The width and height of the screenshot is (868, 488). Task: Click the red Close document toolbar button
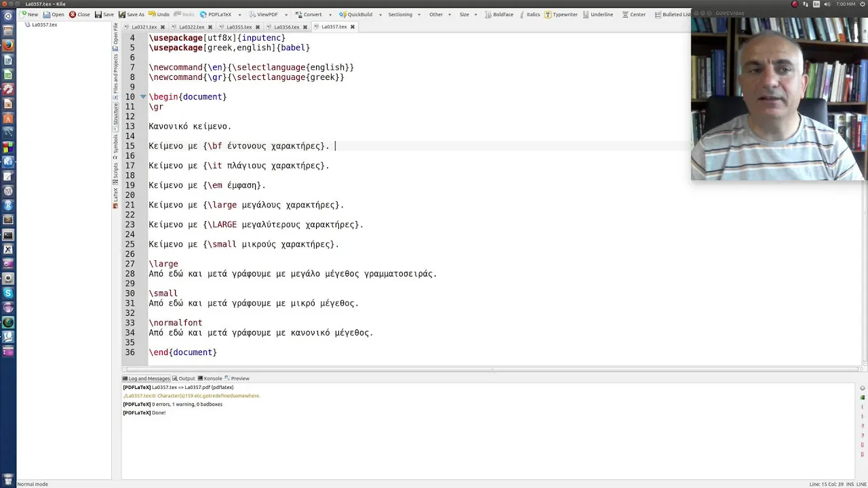(x=79, y=14)
